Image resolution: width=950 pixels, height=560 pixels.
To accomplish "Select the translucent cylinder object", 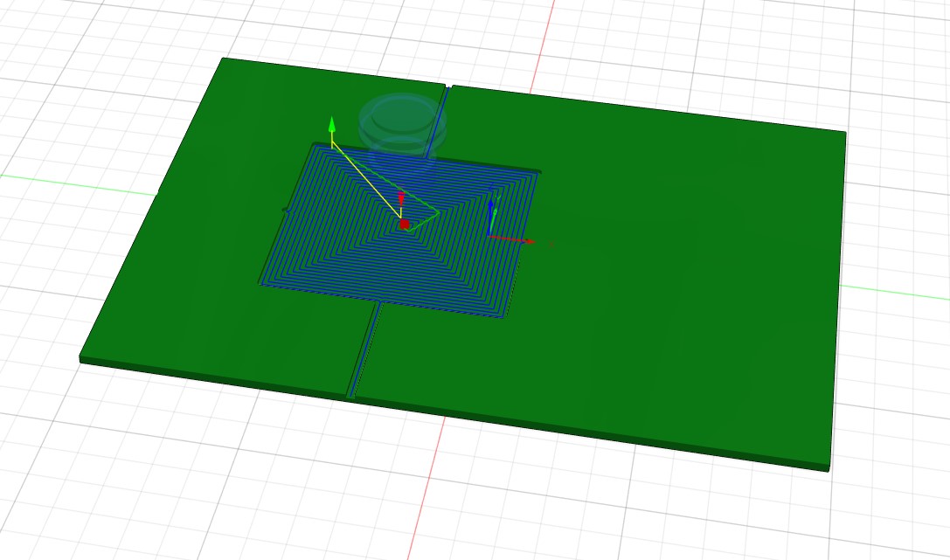I will pyautogui.click(x=401, y=121).
